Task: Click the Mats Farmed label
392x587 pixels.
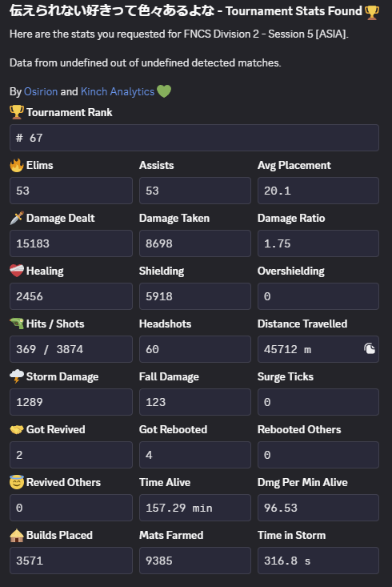Action: click(x=171, y=535)
